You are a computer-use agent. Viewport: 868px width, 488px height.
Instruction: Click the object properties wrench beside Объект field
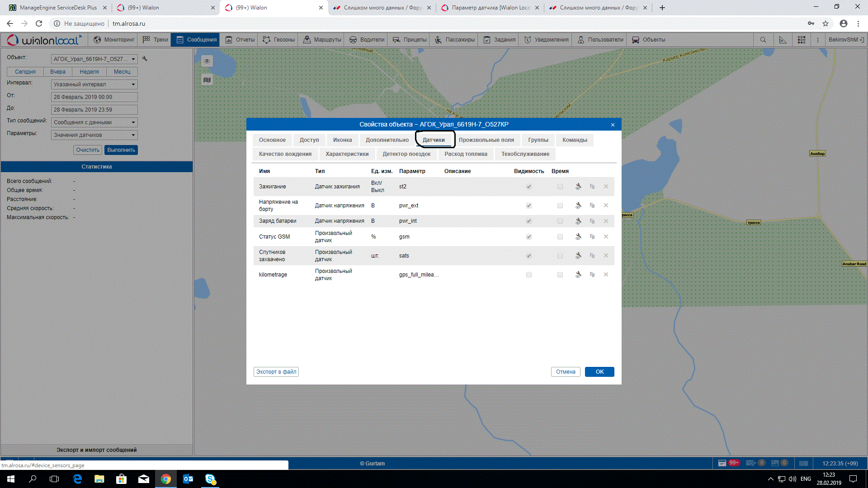(145, 59)
